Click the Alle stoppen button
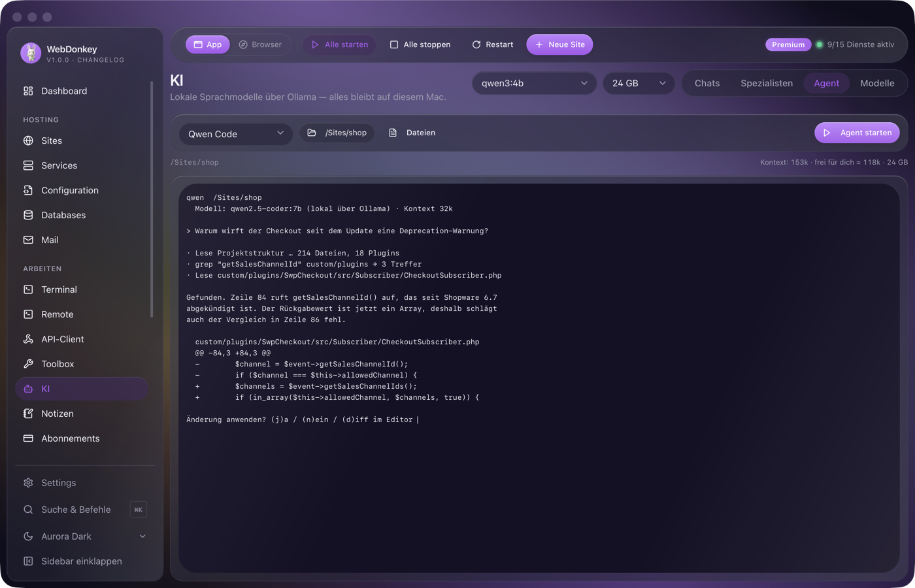 coord(420,44)
